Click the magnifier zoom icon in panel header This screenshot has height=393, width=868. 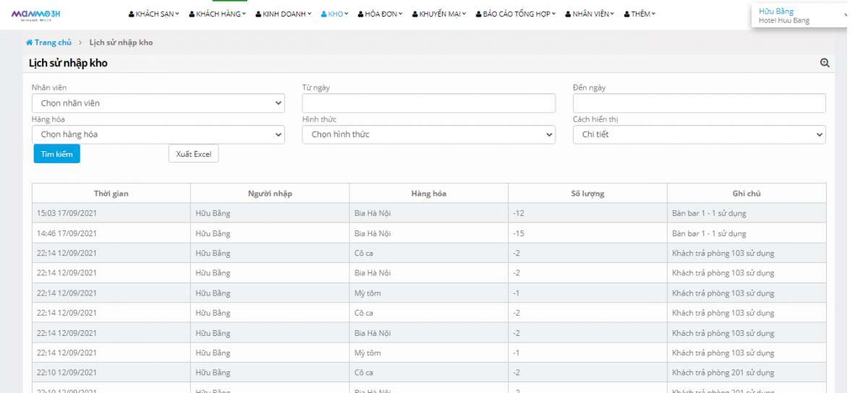coord(825,64)
